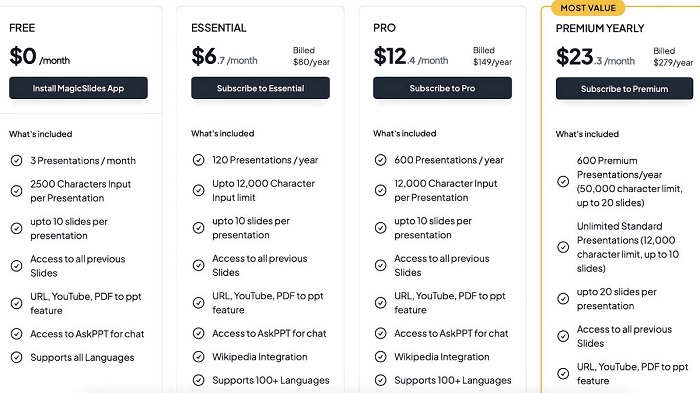The width and height of the screenshot is (700, 393).
Task: Click the MOST VALUE badge
Action: 588,8
